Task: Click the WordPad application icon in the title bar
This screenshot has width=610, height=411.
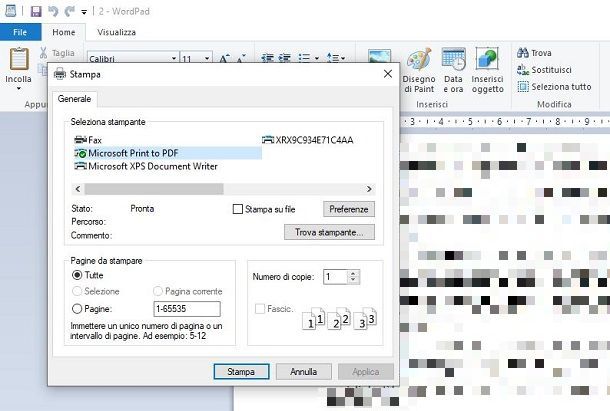Action: point(11,11)
